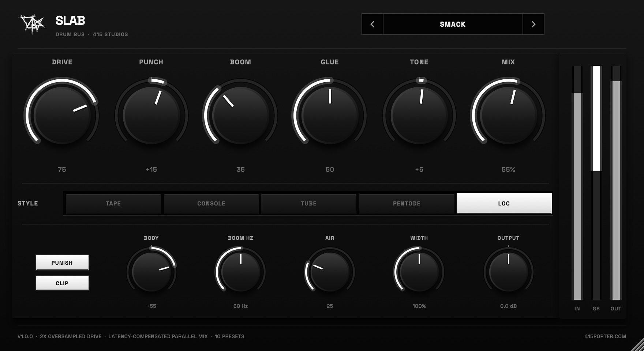Click the glue value 50
644x351 pixels.
pyautogui.click(x=330, y=170)
